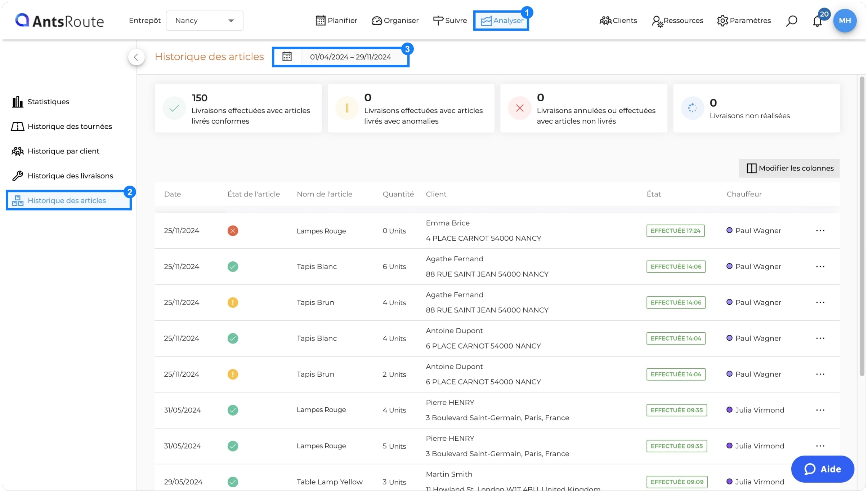Viewport: 868px width, 492px height.
Task: Click the 150 conformes deliveries card
Action: pyautogui.click(x=238, y=108)
